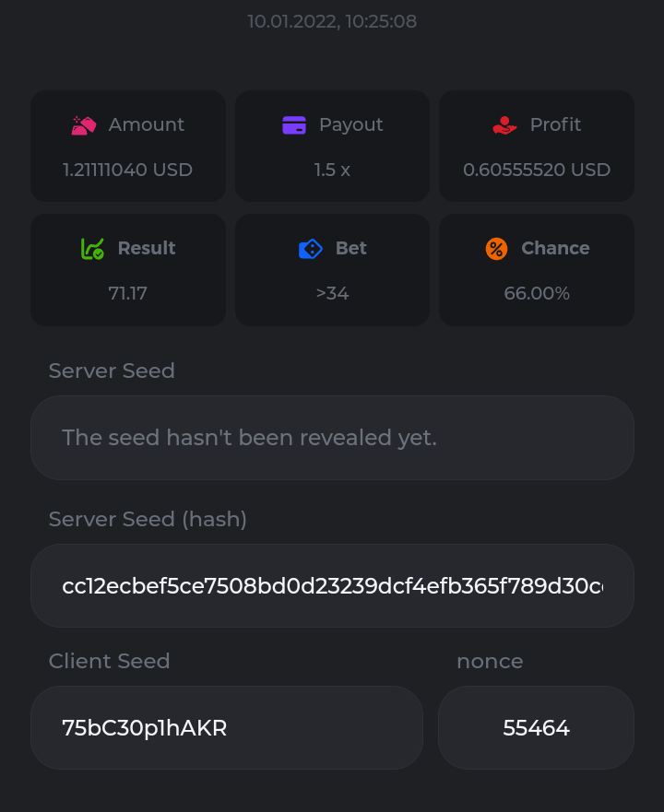Viewport: 664px width, 812px height.
Task: Click the Result value 71.17
Action: point(127,293)
